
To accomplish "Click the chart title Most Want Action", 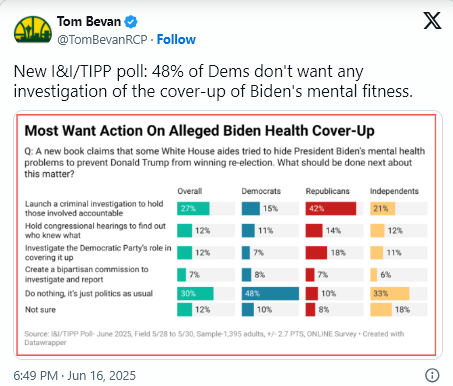I will [199, 131].
